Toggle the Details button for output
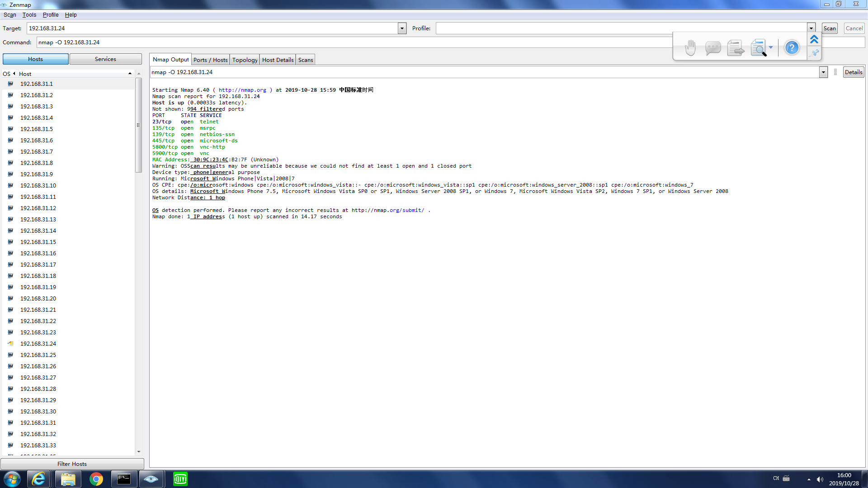The image size is (868, 488). [853, 72]
